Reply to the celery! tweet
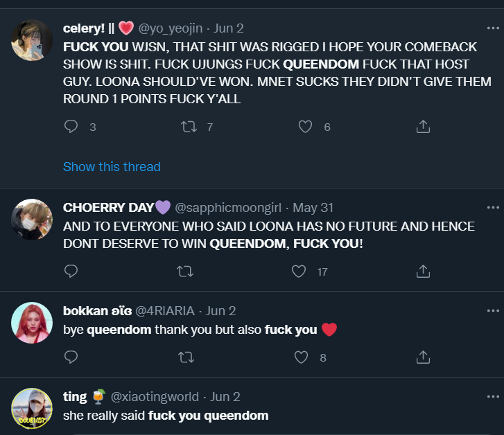The height and width of the screenshot is (435, 504). (x=71, y=127)
